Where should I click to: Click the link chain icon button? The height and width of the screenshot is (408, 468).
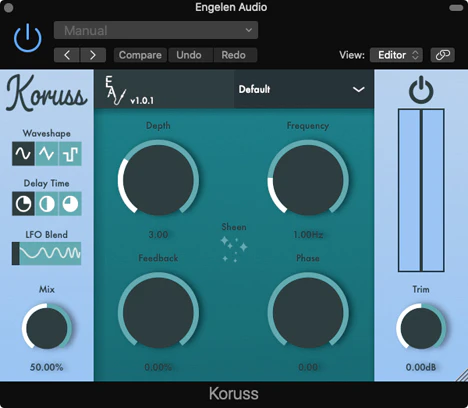click(443, 55)
